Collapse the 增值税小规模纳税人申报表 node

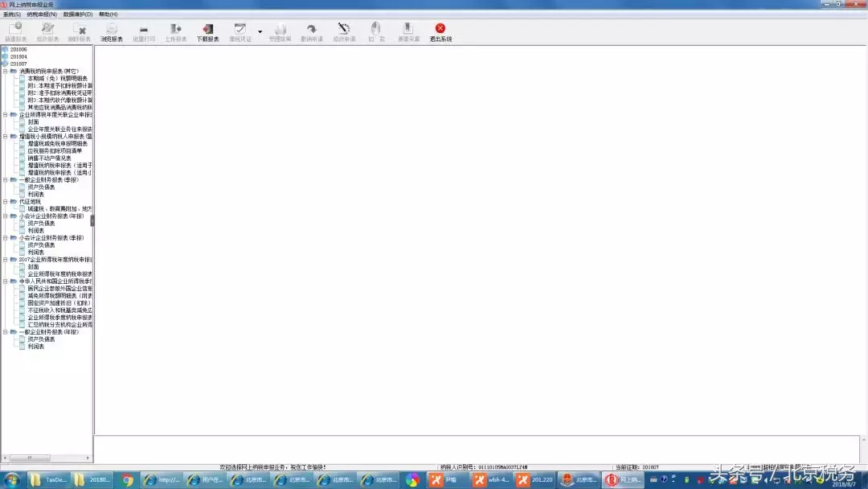point(5,136)
